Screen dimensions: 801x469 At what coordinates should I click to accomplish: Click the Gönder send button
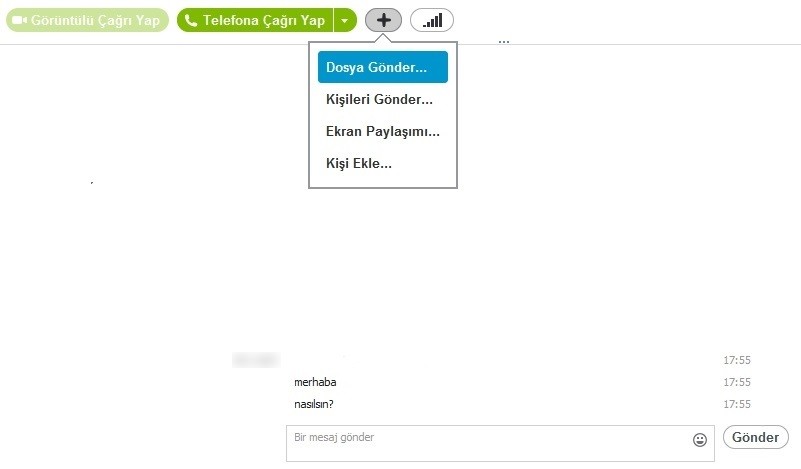coord(756,437)
